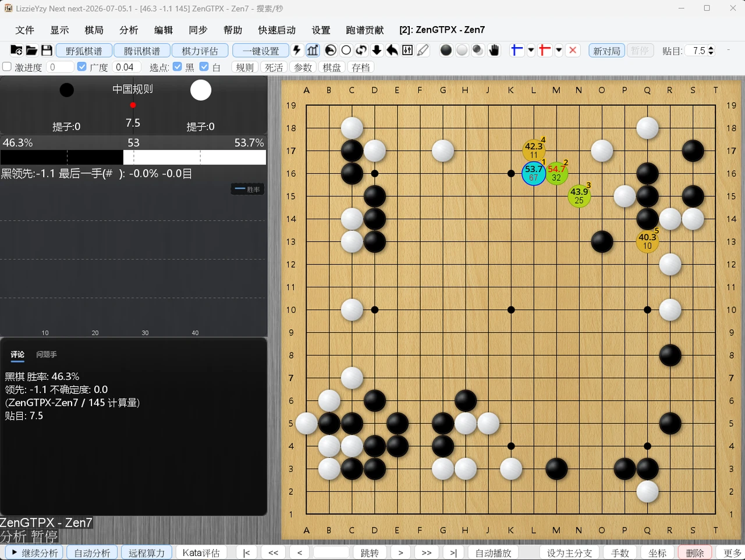Open the 跑谱贡献 menu
Viewport: 745px width, 560px height.
pos(365,30)
